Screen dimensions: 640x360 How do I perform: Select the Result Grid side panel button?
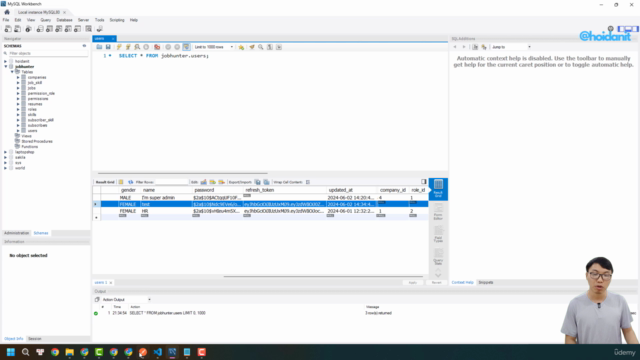click(x=438, y=189)
